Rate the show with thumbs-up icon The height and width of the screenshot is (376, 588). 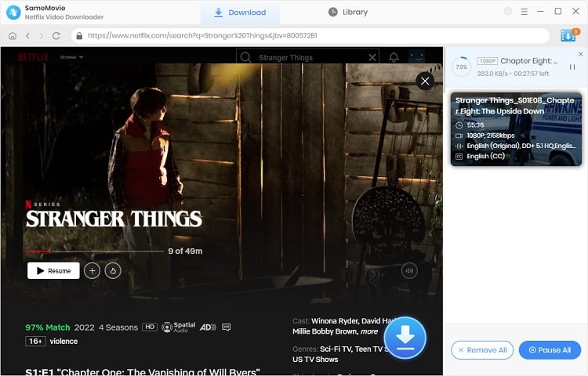pos(113,271)
